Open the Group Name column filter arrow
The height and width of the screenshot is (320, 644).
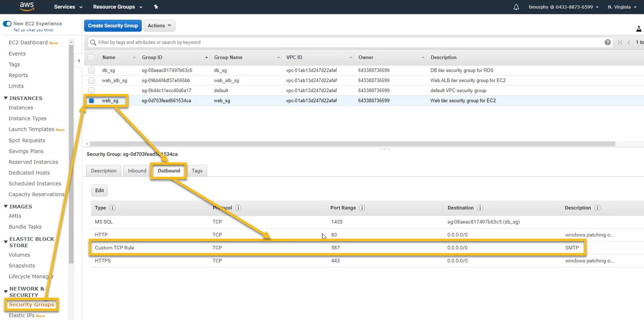(x=279, y=57)
